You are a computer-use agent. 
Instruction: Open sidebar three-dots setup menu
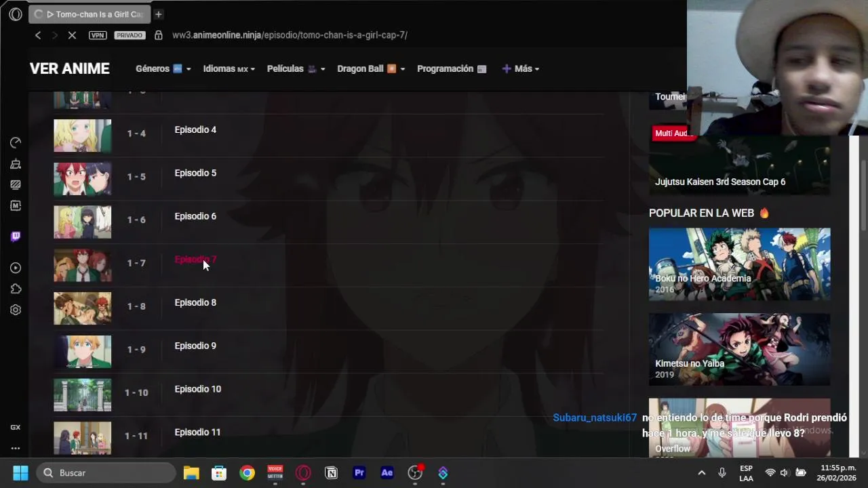pyautogui.click(x=15, y=448)
